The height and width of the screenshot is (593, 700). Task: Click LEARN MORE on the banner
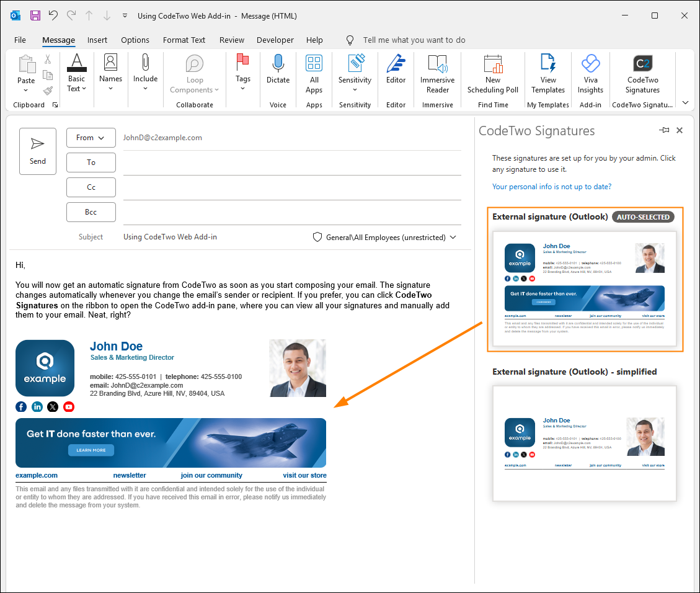point(91,450)
